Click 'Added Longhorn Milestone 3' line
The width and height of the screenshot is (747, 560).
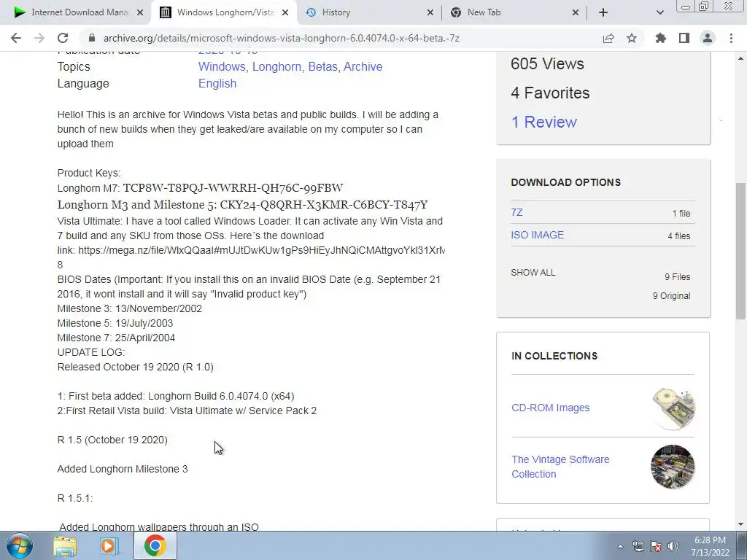123,469
